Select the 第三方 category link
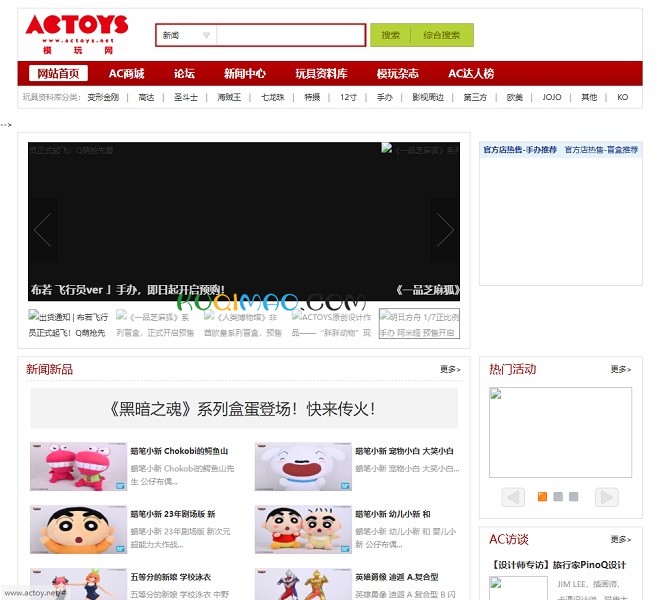 (475, 97)
